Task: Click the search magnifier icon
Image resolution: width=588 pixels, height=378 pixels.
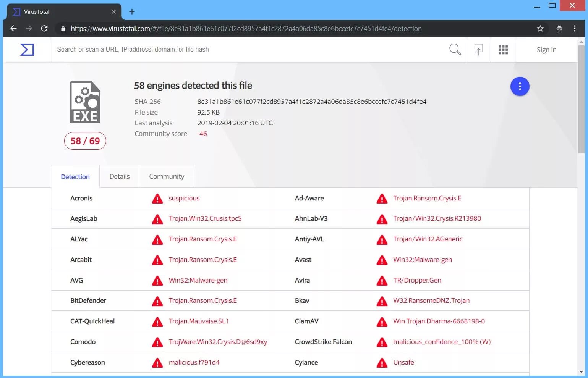Action: click(x=455, y=49)
